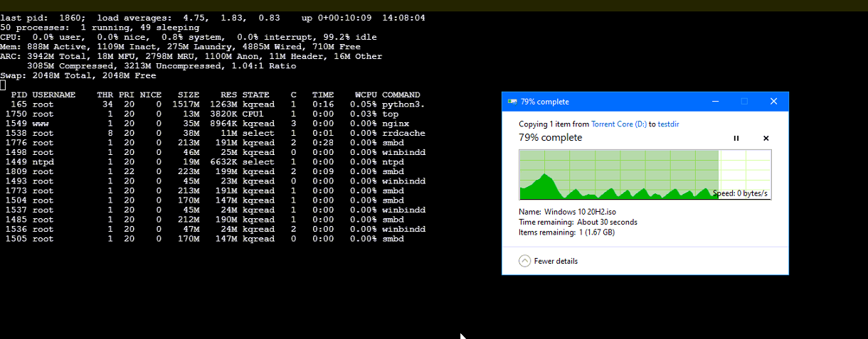The image size is (868, 339).
Task: Click the winbindd row with PID 1493
Action: pyautogui.click(x=213, y=181)
